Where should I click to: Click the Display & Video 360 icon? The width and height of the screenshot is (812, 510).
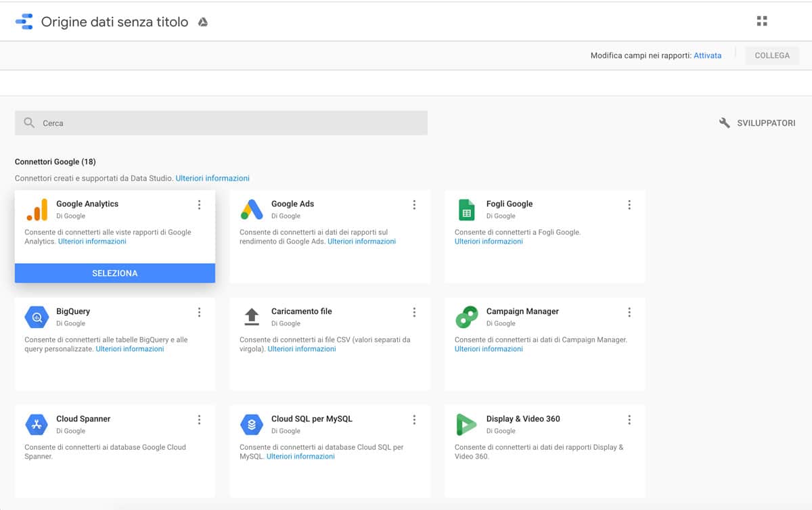click(467, 424)
